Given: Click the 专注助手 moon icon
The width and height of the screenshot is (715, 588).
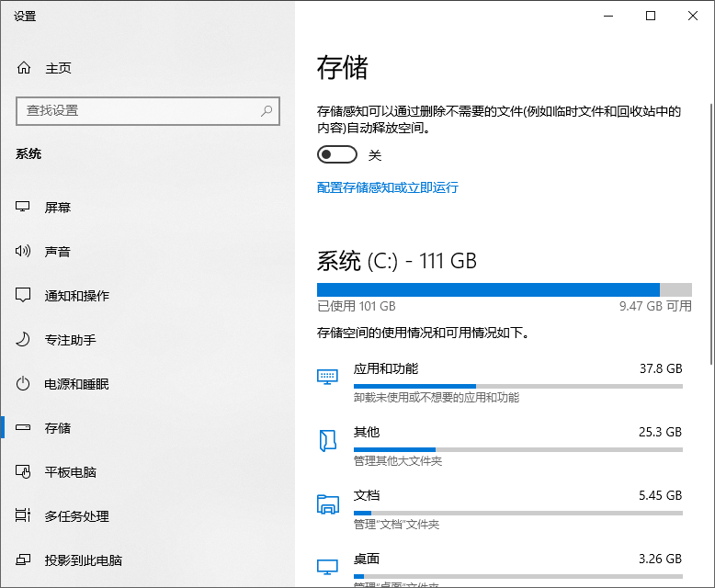Looking at the screenshot, I should [23, 339].
